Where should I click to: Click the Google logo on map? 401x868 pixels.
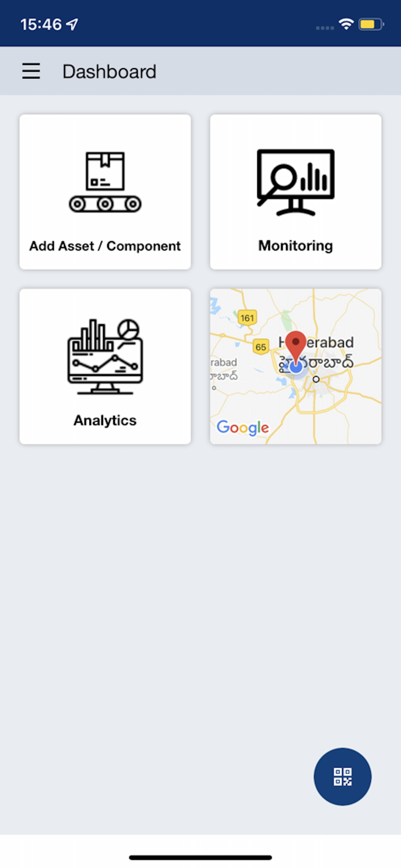(x=243, y=427)
